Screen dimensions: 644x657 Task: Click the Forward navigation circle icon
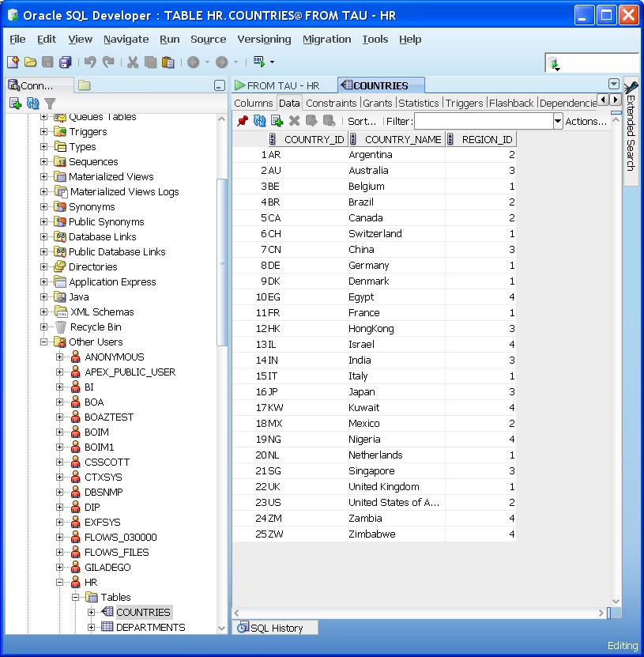click(x=222, y=62)
